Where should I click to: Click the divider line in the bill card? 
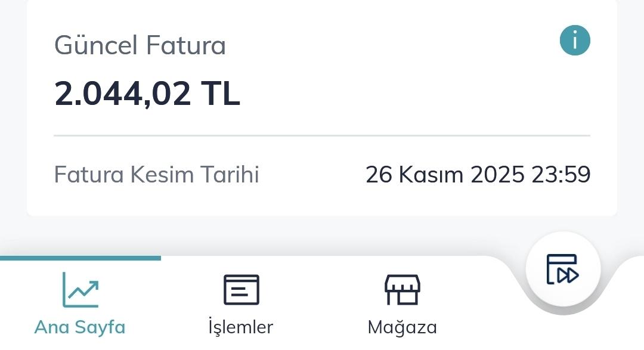pyautogui.click(x=322, y=136)
